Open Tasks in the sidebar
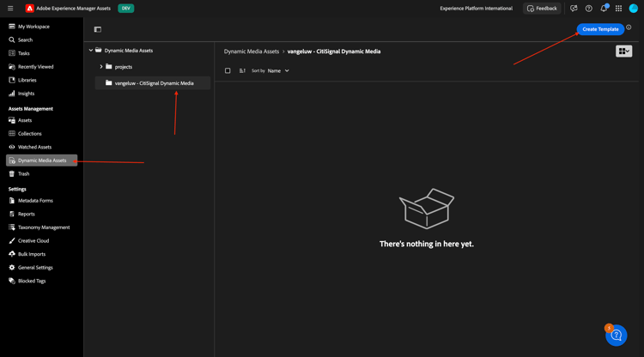This screenshot has height=357, width=644. coord(23,53)
